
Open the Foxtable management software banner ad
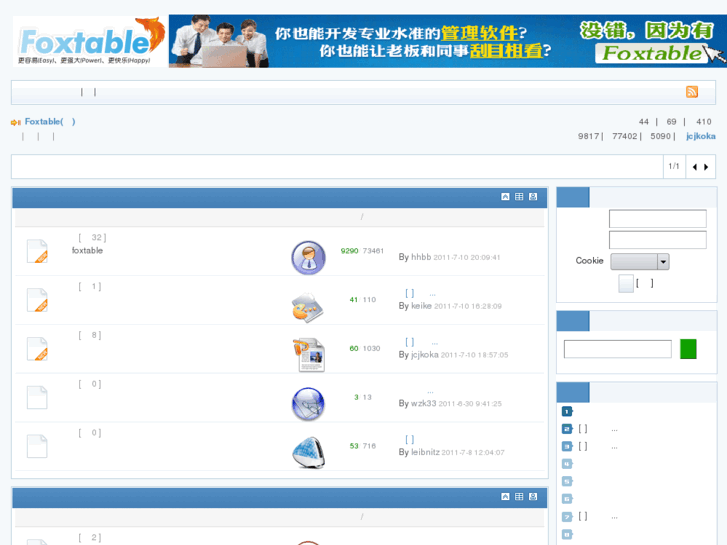tap(447, 41)
